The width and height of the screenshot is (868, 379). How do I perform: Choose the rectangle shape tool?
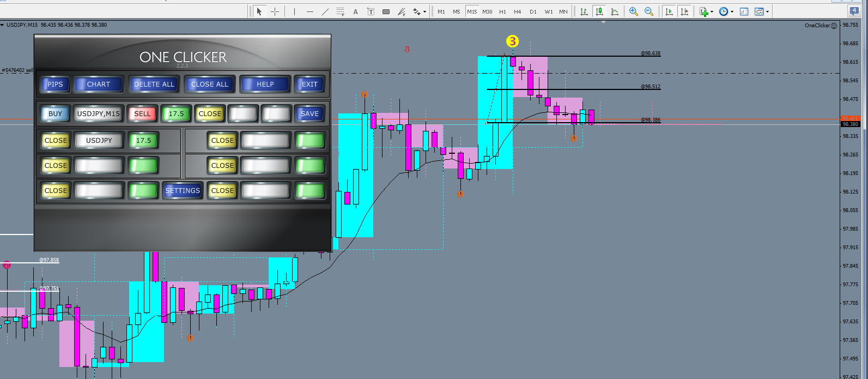[x=386, y=11]
